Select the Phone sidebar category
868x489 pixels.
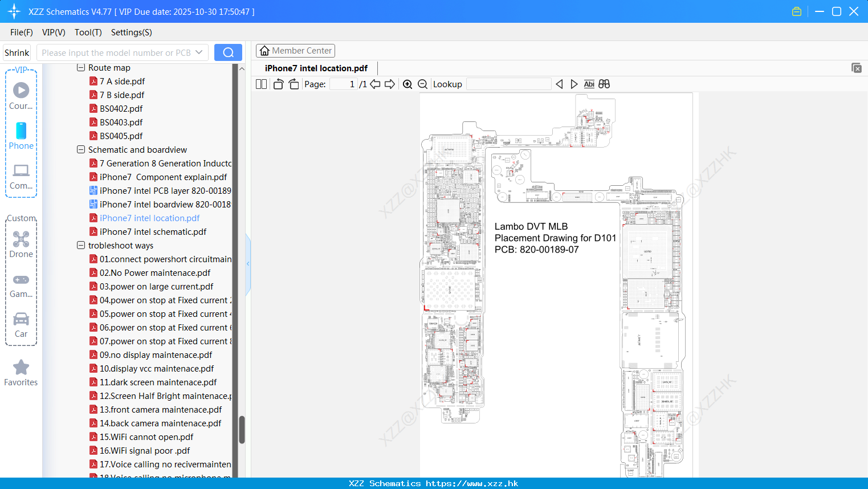tap(21, 136)
